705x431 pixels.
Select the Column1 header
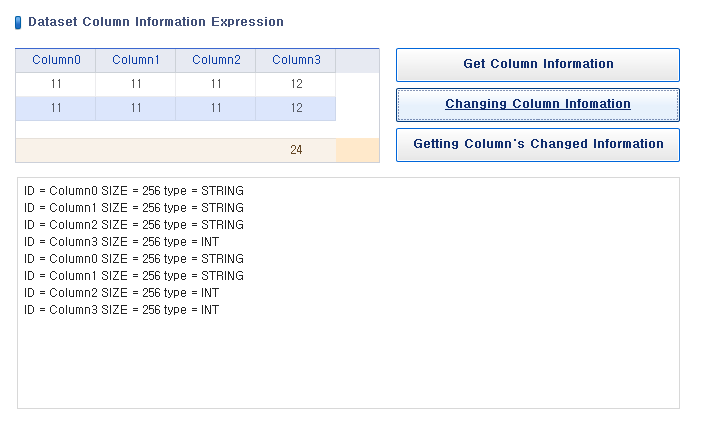136,60
